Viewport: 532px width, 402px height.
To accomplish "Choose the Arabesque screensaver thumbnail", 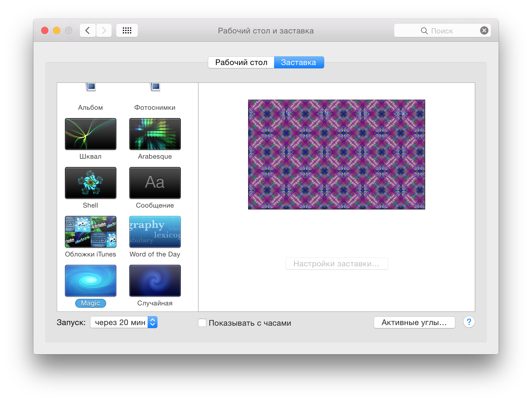I will pyautogui.click(x=155, y=134).
